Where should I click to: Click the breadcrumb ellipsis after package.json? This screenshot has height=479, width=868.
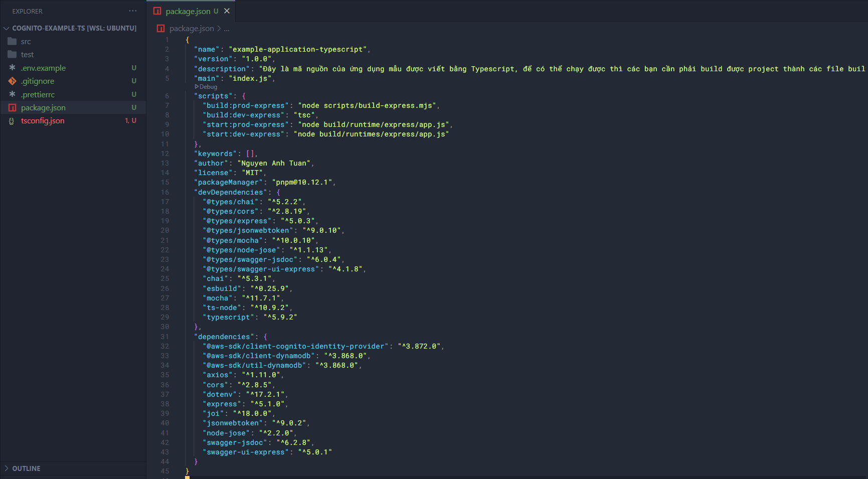click(x=227, y=29)
